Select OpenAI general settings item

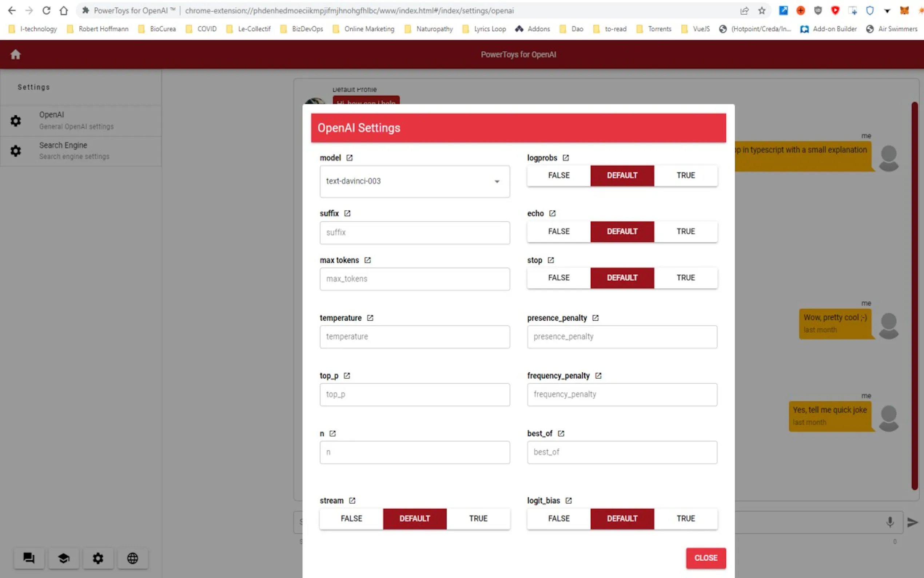(x=81, y=120)
